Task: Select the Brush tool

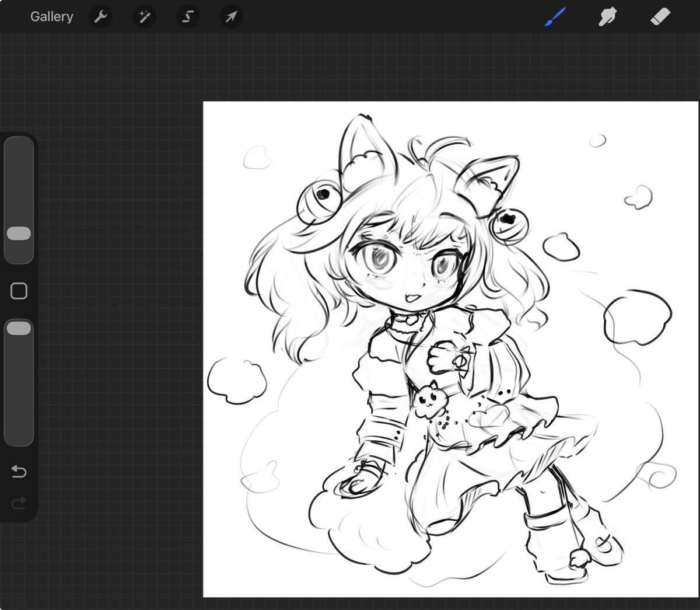Action: (555, 17)
